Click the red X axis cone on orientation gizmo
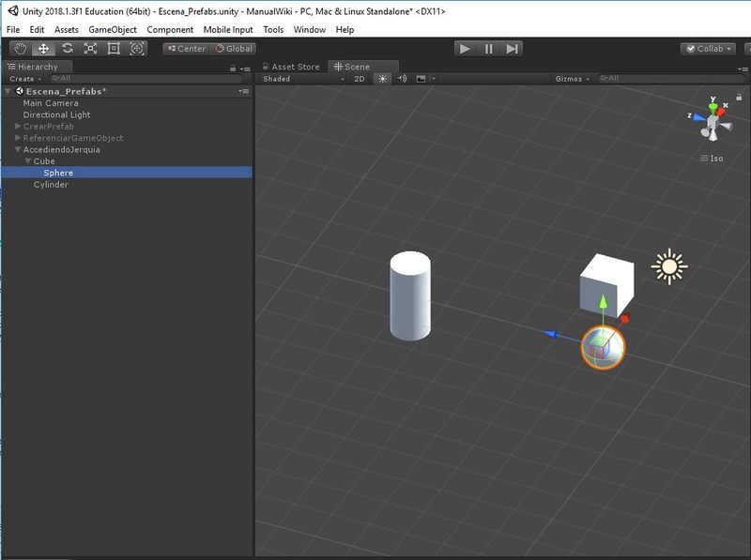Screen dimensions: 751x560 [x=721, y=113]
